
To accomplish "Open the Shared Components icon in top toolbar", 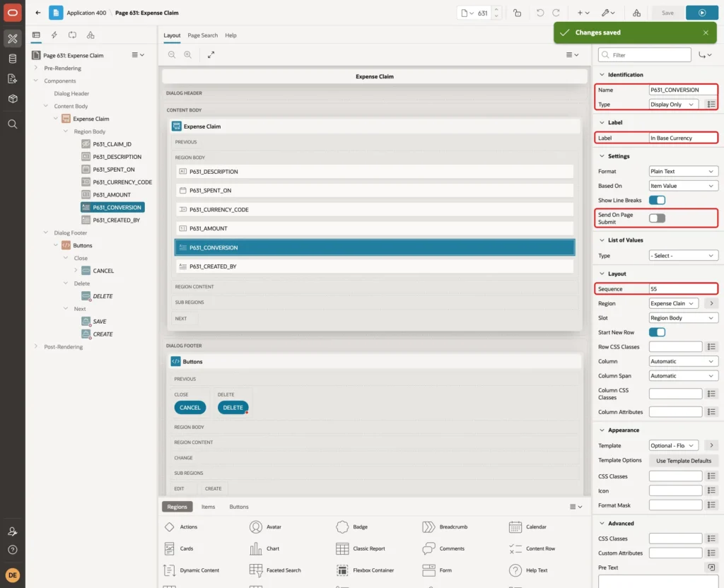I will (637, 13).
